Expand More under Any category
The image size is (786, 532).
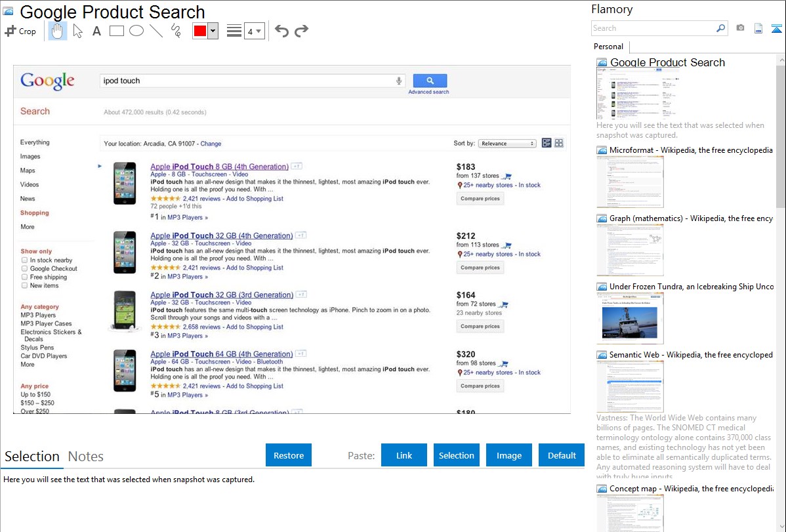click(28, 365)
